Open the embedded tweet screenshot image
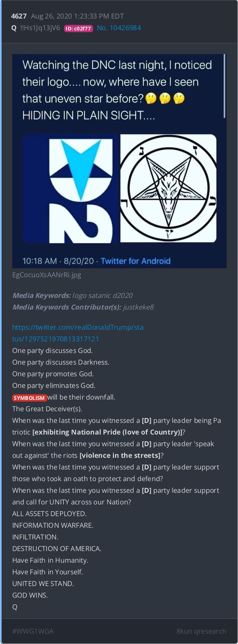Screen dimensions: 238x644 click(x=119, y=161)
